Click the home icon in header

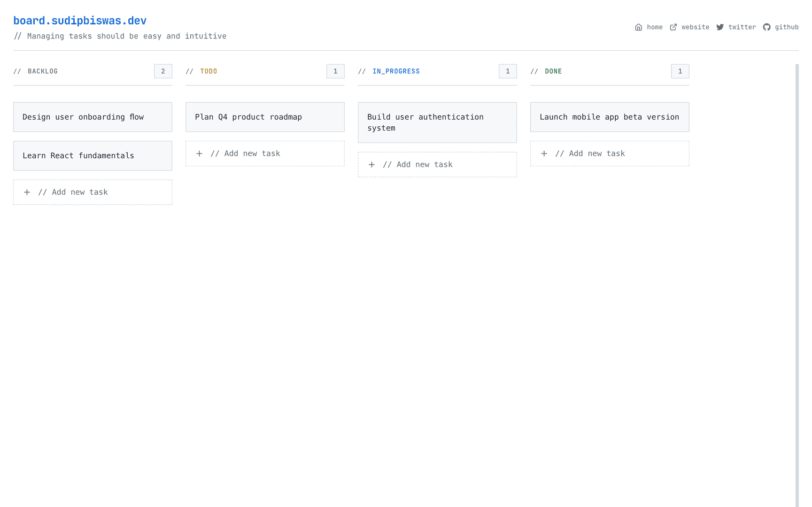638,27
